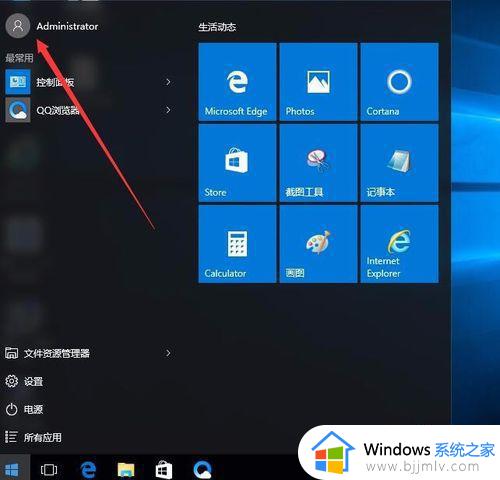Open the 记事本 Notepad tile

click(399, 163)
